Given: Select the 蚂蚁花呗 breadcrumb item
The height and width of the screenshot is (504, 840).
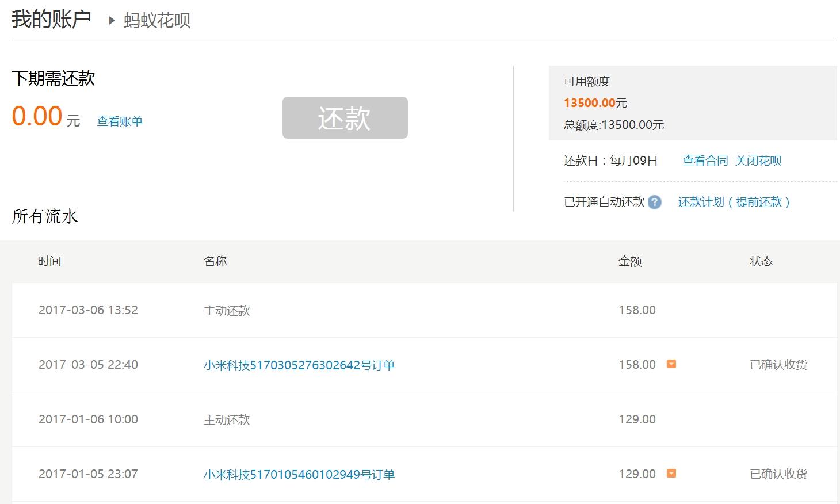Looking at the screenshot, I should [x=156, y=20].
